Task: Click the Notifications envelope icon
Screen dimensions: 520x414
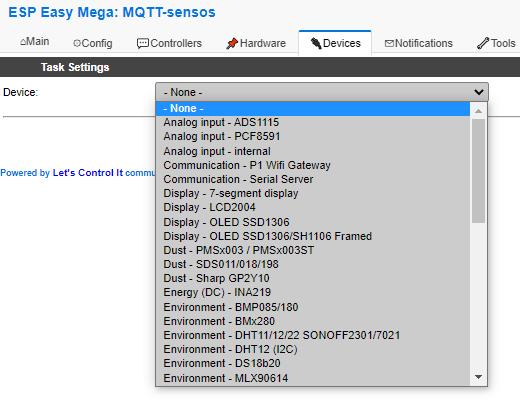Action: coord(389,43)
